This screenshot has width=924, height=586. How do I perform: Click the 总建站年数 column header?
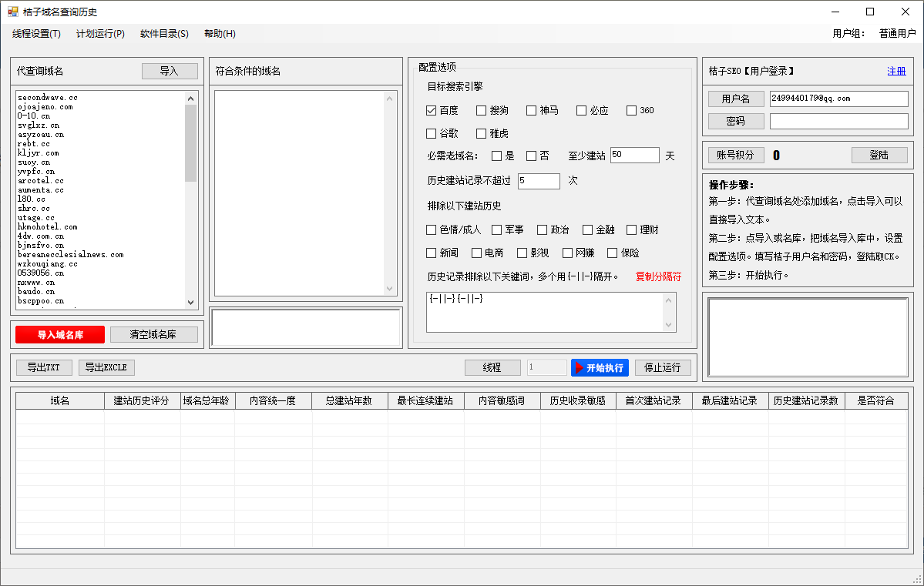pos(349,401)
